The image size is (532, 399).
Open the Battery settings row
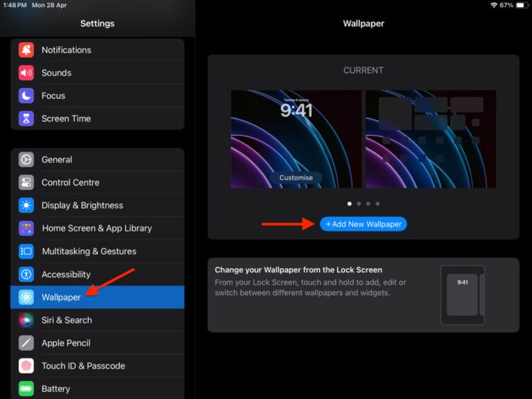(55, 389)
